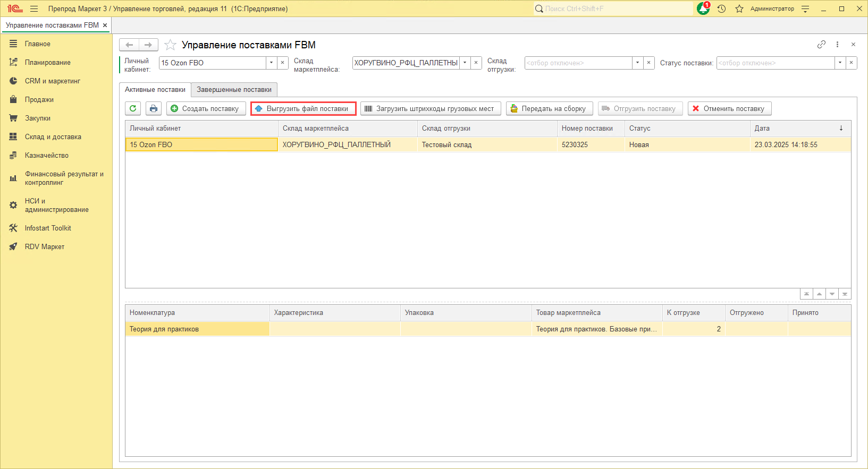Add this page to favorites with the star
The height and width of the screenshot is (469, 868).
coord(170,45)
